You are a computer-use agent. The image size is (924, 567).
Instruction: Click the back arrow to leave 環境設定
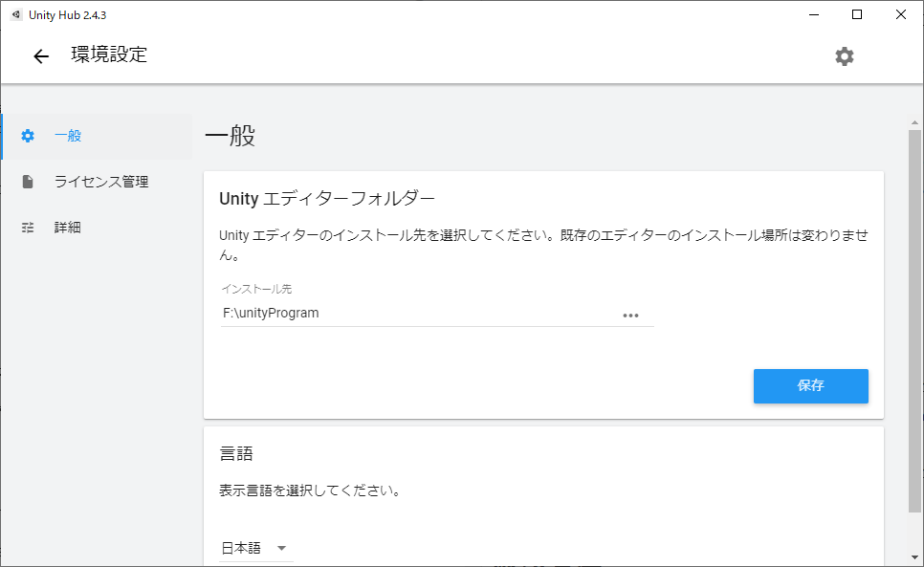coord(39,56)
